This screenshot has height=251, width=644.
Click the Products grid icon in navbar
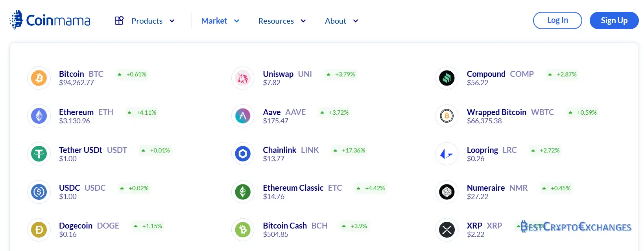point(119,20)
